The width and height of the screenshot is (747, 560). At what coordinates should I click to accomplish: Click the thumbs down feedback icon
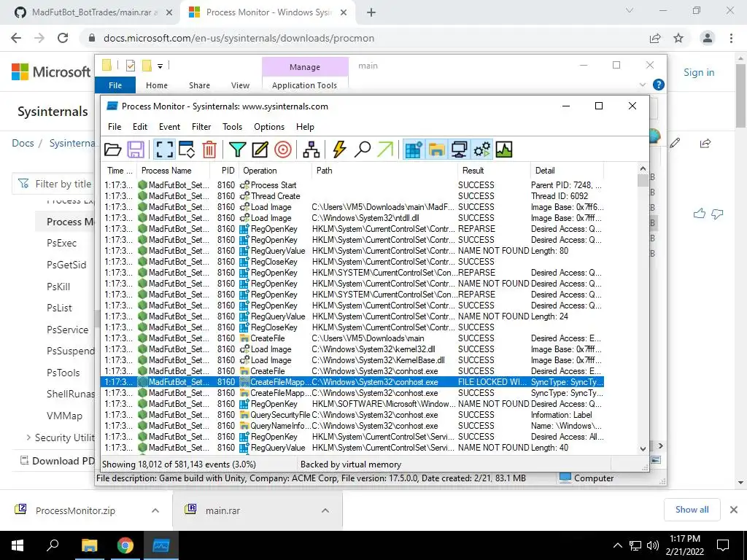click(717, 214)
